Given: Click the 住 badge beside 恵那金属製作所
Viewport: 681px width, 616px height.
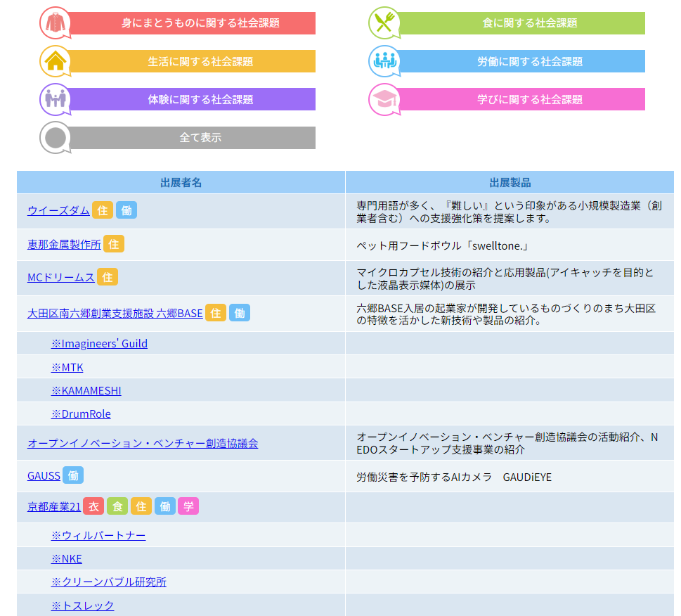Looking at the screenshot, I should point(114,244).
